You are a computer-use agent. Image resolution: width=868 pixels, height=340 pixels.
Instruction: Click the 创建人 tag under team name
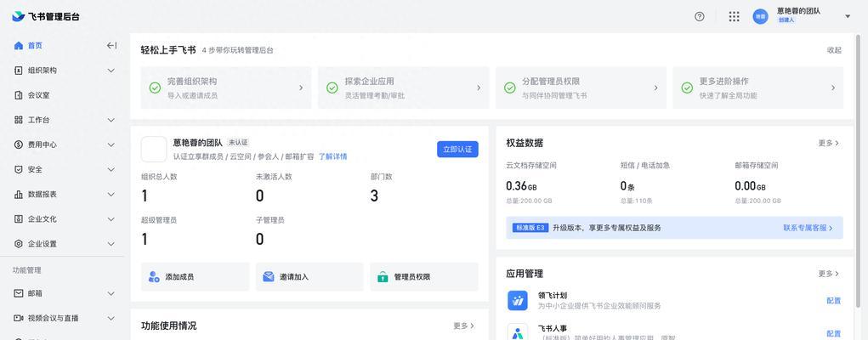pos(786,20)
